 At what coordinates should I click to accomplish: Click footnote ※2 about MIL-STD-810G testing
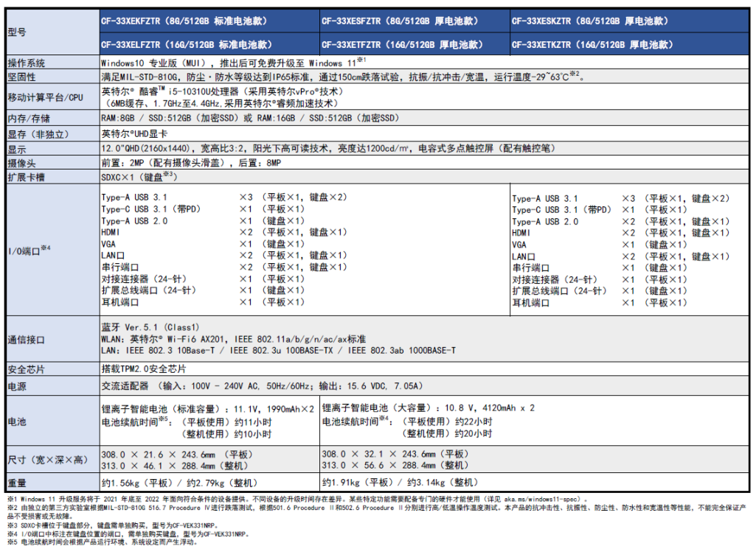pyautogui.click(x=377, y=512)
